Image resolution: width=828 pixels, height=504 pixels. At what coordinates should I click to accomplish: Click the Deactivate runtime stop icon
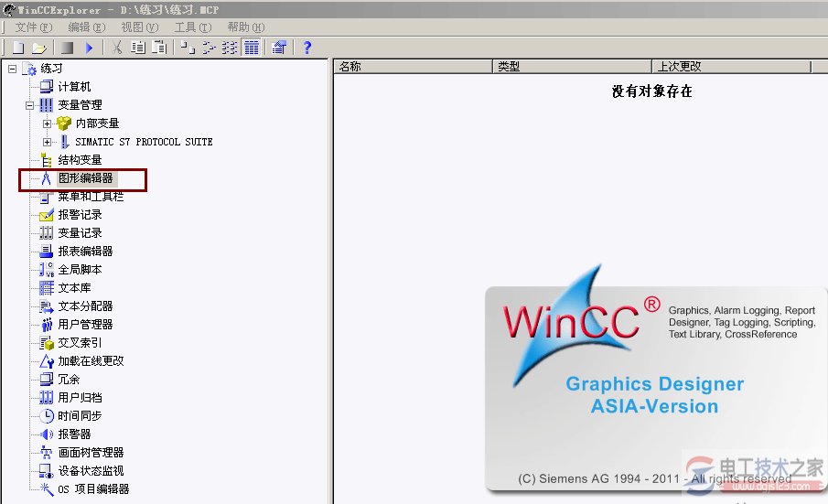67,48
